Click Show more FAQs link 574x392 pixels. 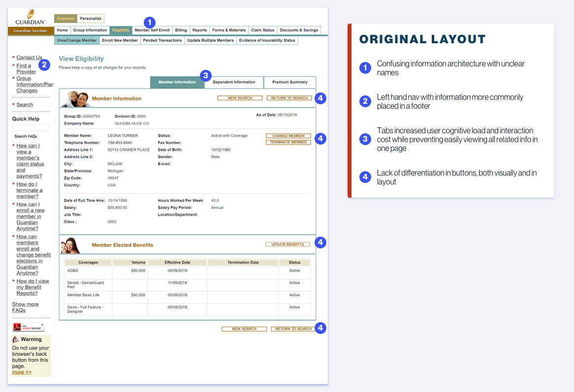click(x=25, y=307)
